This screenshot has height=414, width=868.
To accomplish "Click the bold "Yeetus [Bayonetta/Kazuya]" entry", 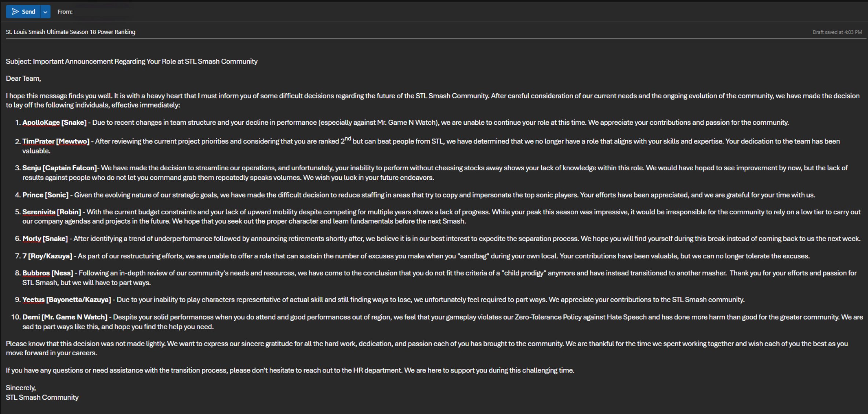I will point(66,300).
